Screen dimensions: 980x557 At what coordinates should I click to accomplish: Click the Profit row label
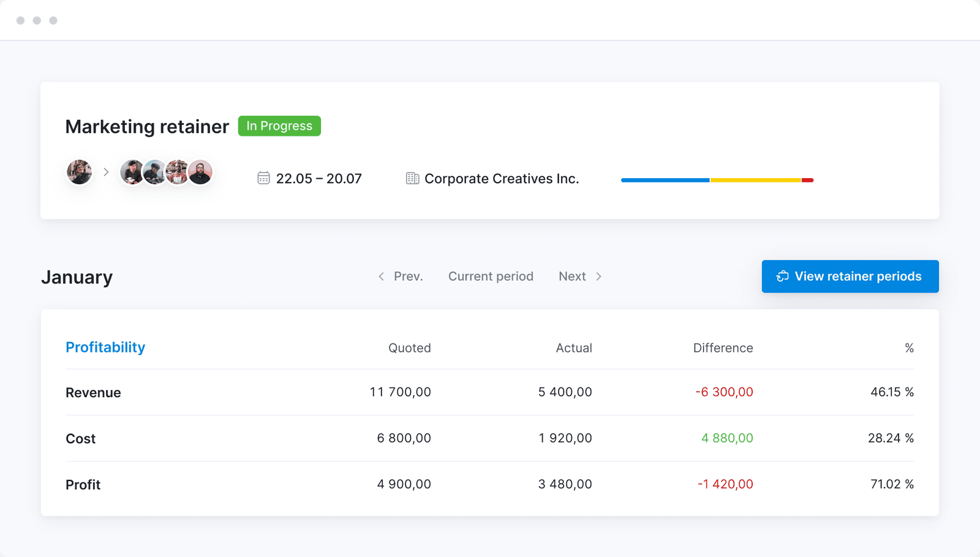tap(83, 484)
